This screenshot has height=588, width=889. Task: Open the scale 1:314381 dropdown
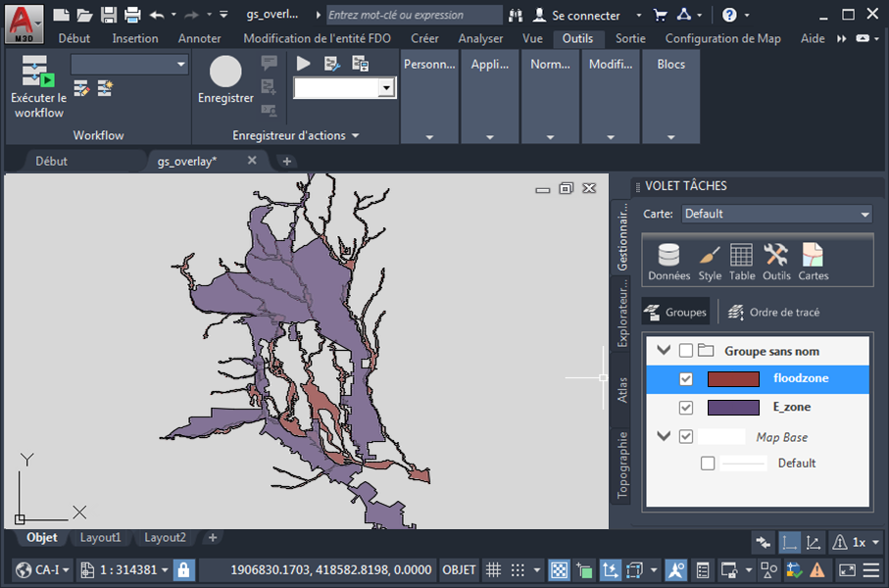[x=164, y=569]
